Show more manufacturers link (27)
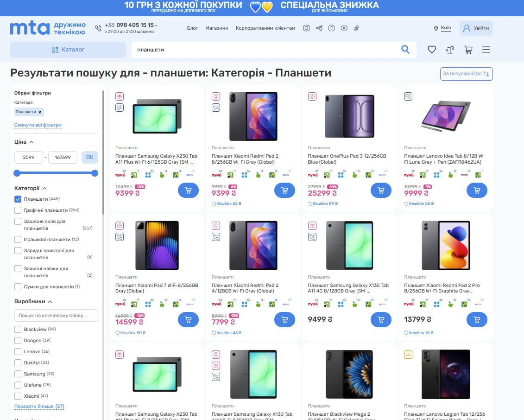 tap(39, 406)
